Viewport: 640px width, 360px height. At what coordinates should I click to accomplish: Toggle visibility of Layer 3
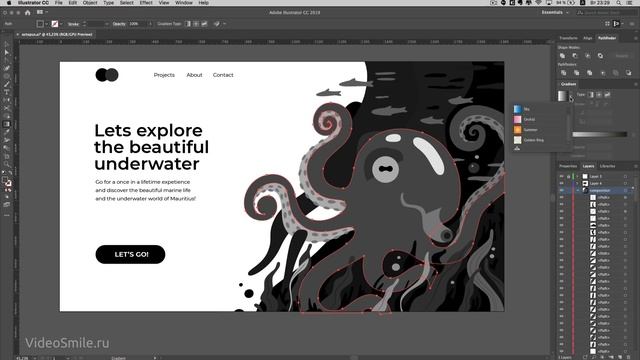(562, 176)
